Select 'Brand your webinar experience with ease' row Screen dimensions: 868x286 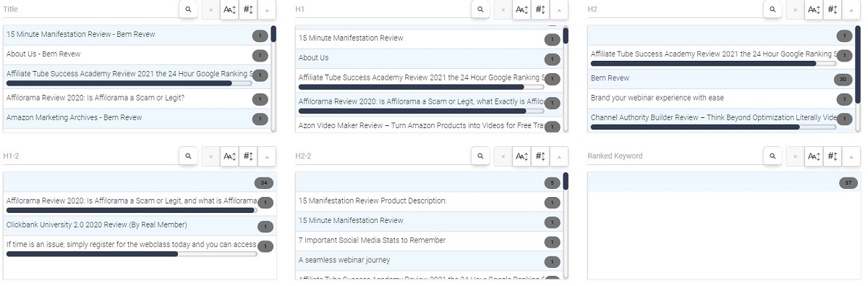722,98
